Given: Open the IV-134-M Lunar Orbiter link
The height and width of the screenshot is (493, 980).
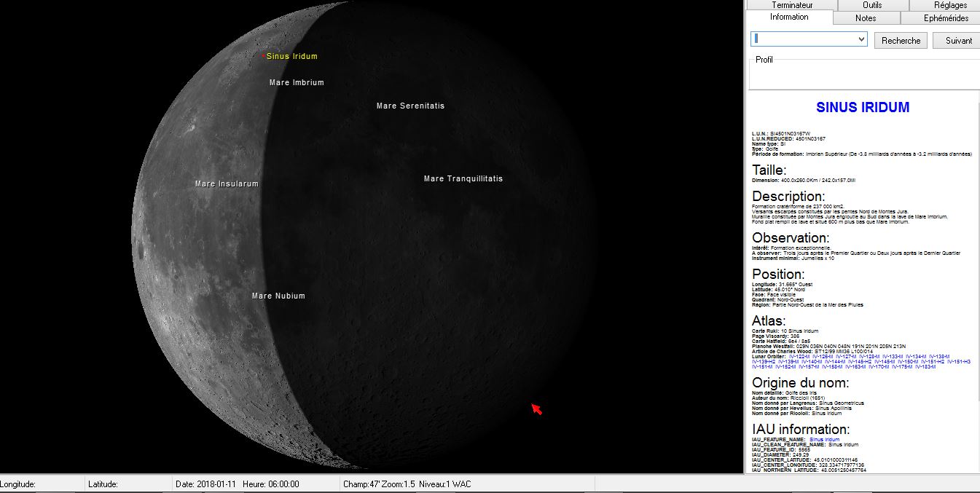Looking at the screenshot, I should pos(916,357).
